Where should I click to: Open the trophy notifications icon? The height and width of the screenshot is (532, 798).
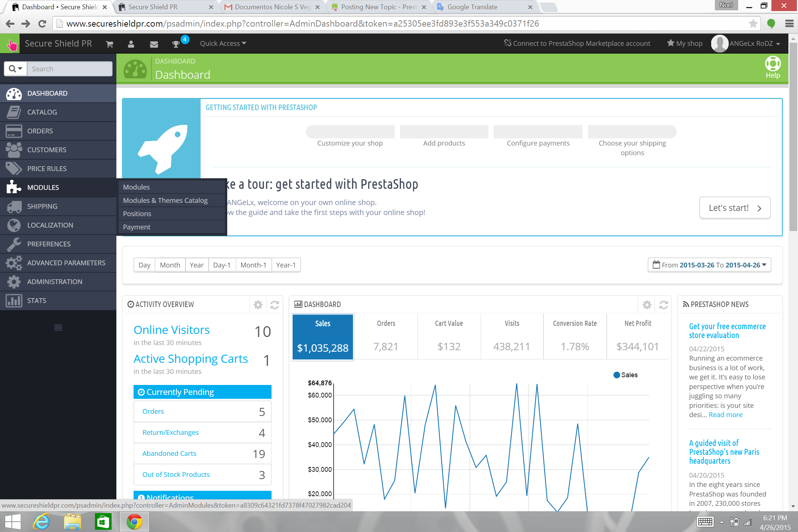click(x=176, y=44)
